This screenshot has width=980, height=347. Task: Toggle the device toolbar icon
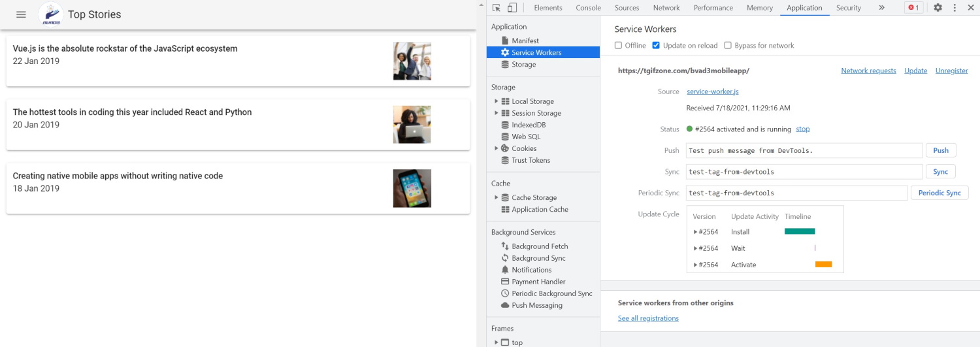512,8
